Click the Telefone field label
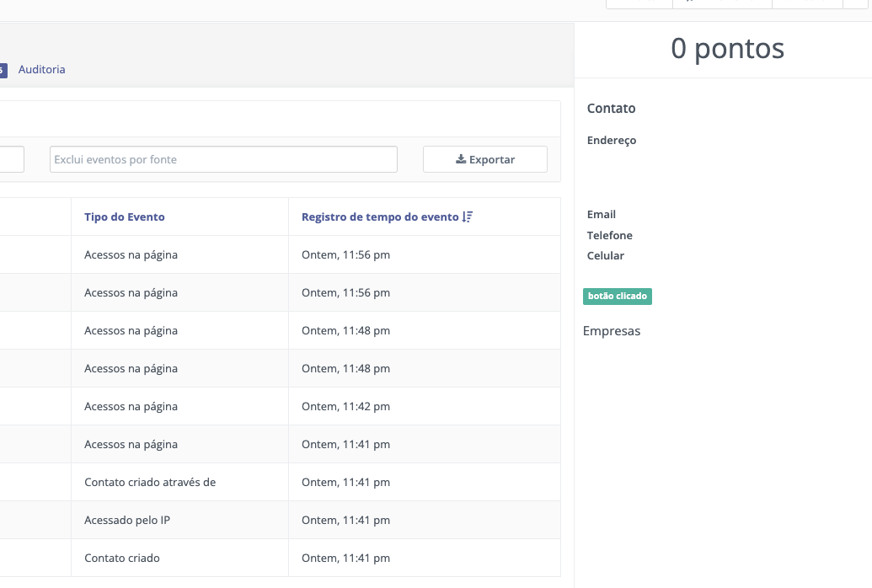 609,235
